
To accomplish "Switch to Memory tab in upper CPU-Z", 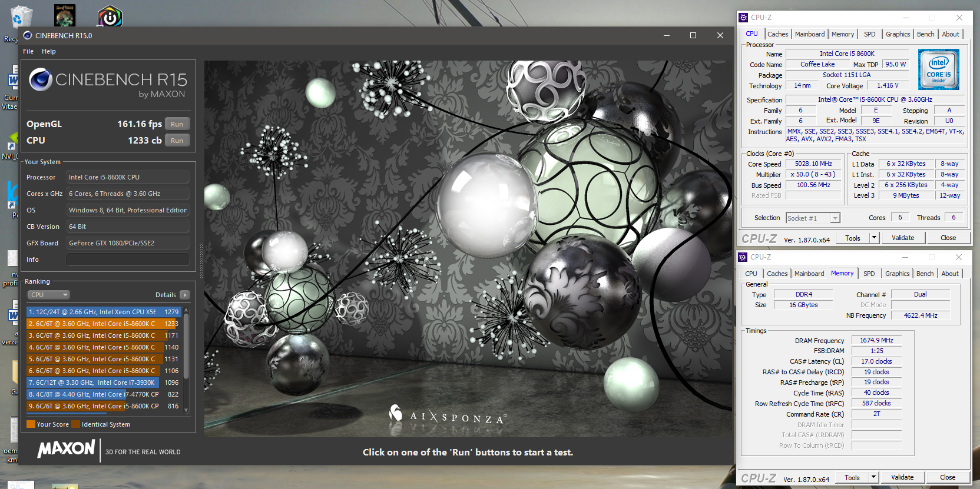I will point(843,34).
